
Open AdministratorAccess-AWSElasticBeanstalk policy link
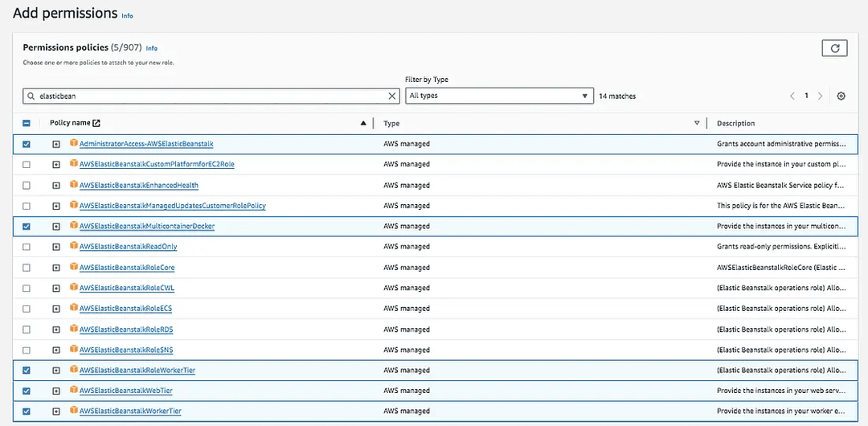146,144
